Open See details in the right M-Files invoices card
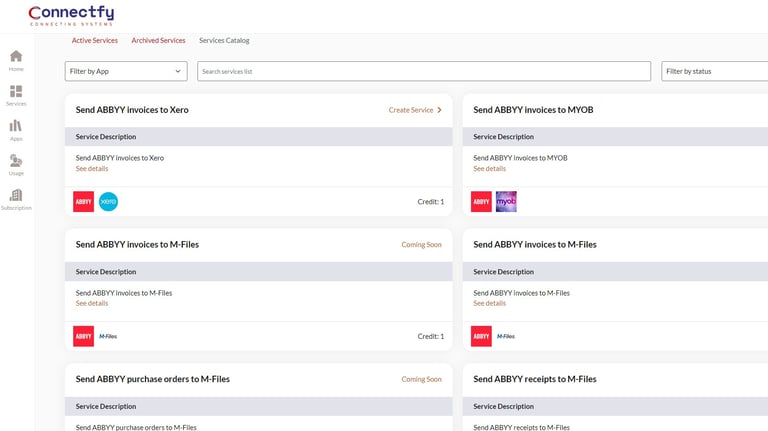Viewport: 768px width, 431px height. (x=489, y=303)
